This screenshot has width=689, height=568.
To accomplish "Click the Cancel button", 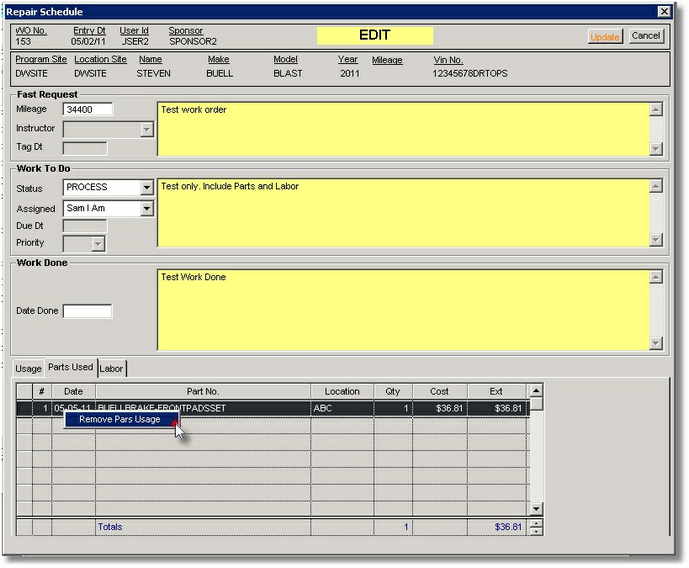I will [x=645, y=36].
